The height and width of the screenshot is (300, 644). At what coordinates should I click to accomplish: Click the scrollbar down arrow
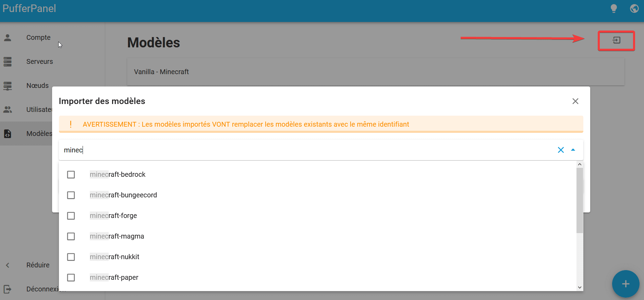580,288
